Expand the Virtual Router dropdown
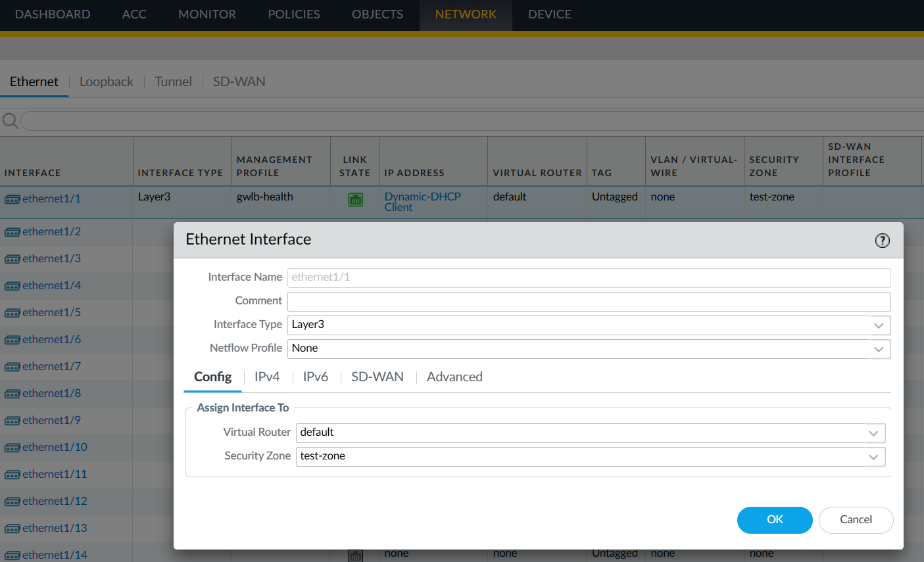Image resolution: width=924 pixels, height=562 pixels. (873, 433)
